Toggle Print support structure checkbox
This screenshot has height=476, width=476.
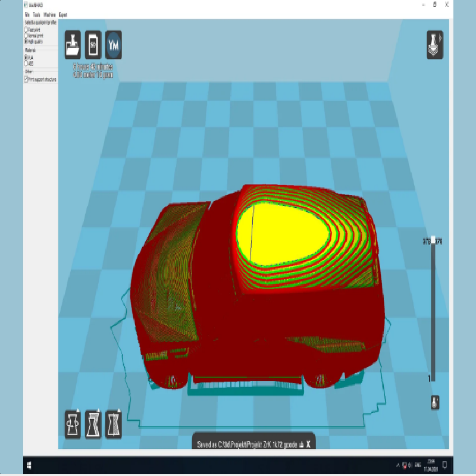pos(26,79)
